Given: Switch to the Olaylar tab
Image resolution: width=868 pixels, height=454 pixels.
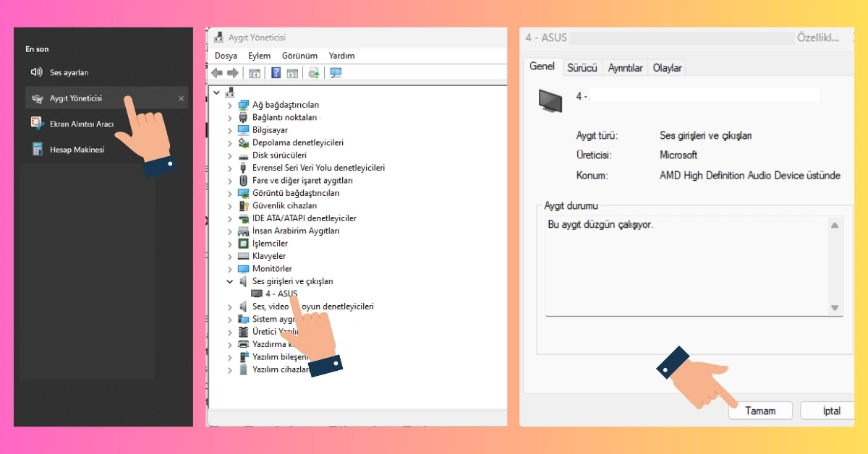Looking at the screenshot, I should [x=666, y=67].
